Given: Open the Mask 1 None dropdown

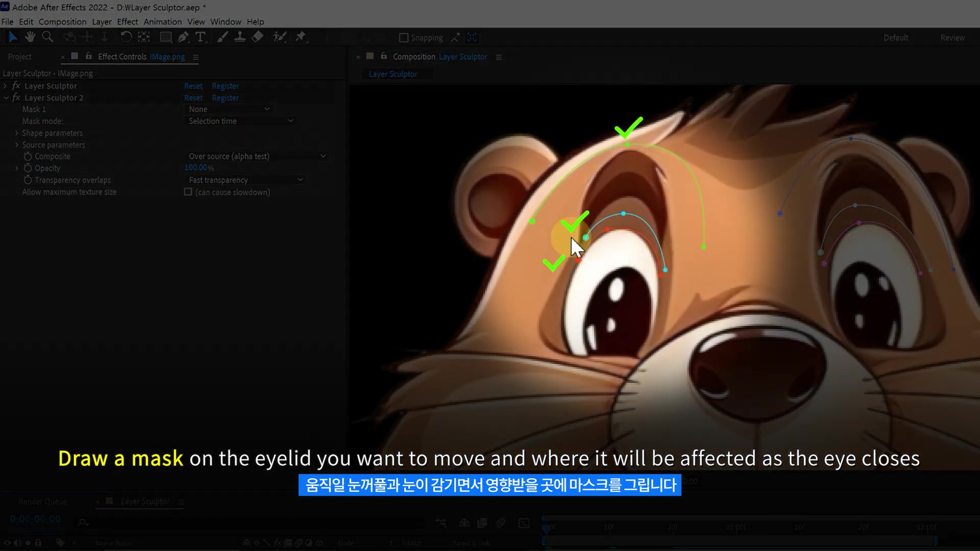Looking at the screenshot, I should (229, 109).
